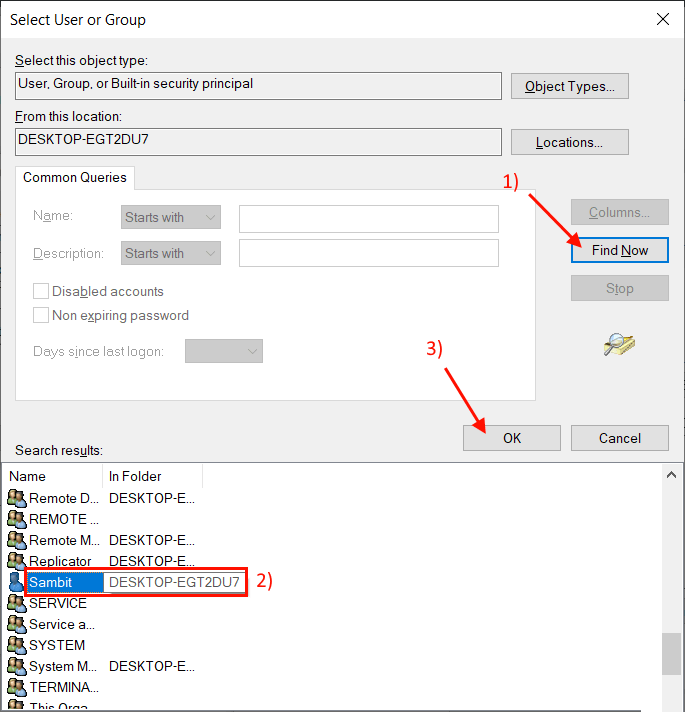This screenshot has width=685, height=712.
Task: Click the Stop search button
Action: click(x=620, y=288)
